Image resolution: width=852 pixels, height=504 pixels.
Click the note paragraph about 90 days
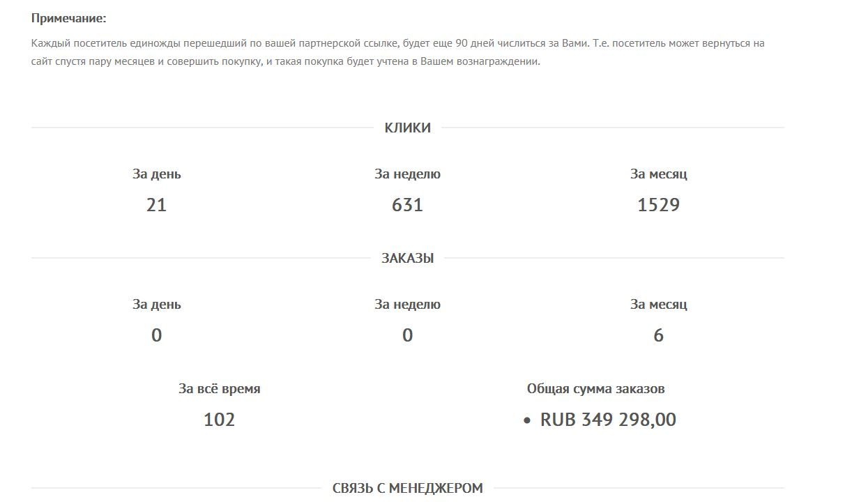[x=397, y=52]
